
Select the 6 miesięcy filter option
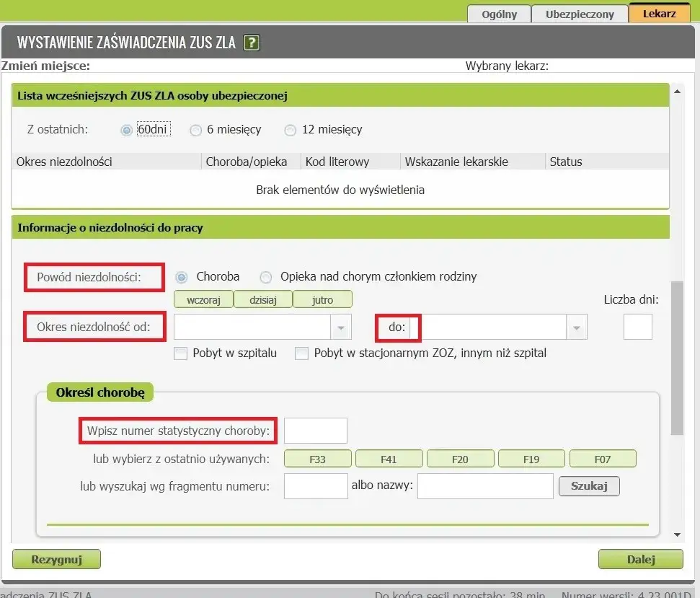195,130
